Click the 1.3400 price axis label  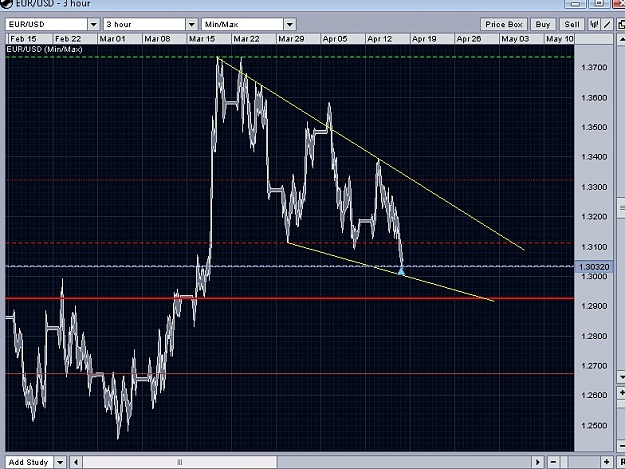click(594, 157)
